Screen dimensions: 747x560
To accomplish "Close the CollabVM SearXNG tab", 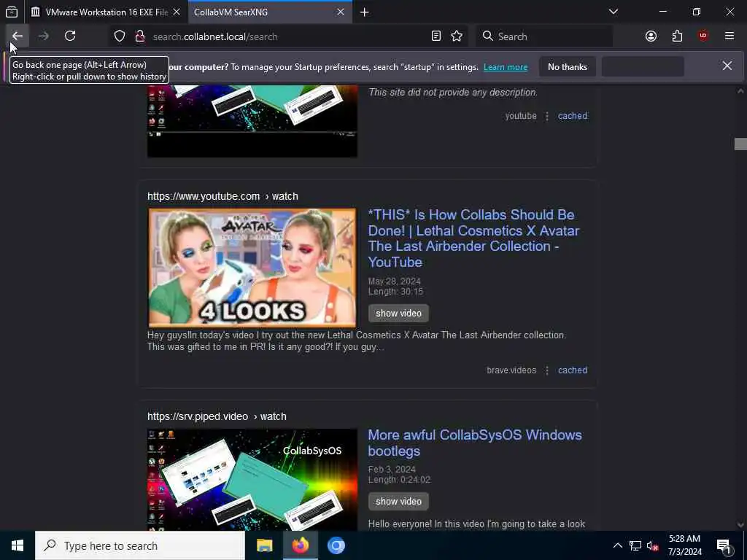I will 341,12.
